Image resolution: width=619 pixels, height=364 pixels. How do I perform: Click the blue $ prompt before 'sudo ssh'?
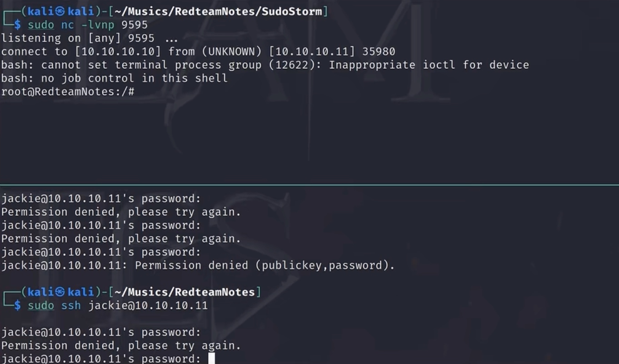point(17,305)
